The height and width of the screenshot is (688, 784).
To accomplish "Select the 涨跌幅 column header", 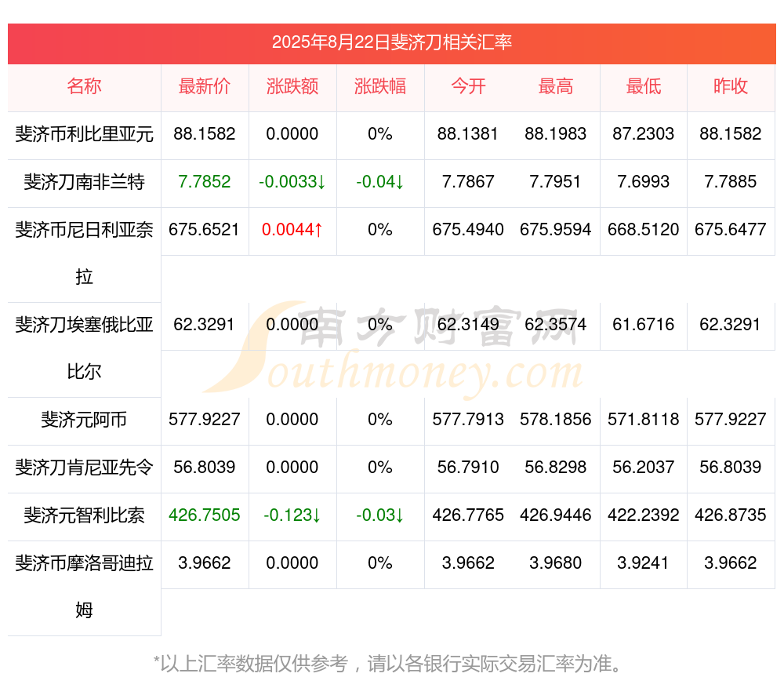I will pos(380,86).
